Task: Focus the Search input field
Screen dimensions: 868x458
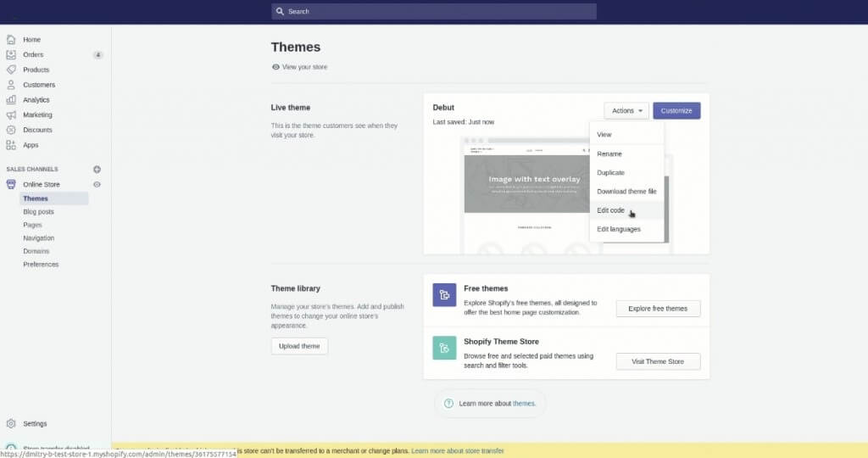Action: 434,11
